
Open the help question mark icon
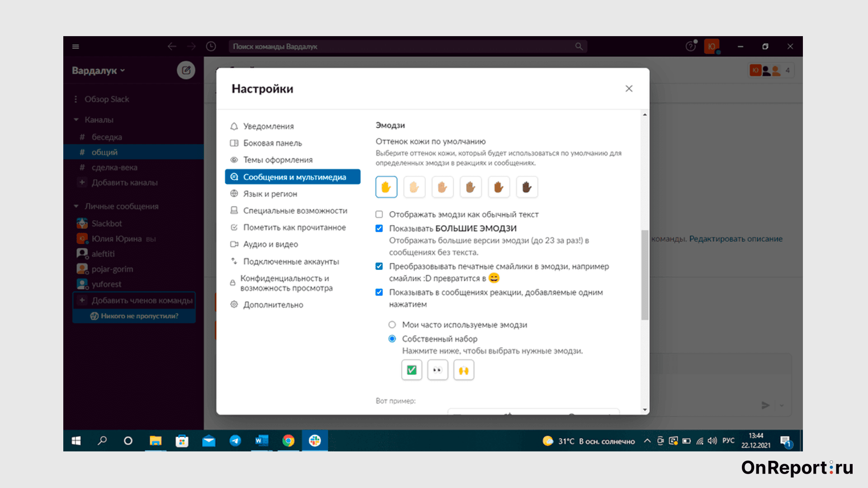[x=690, y=47]
